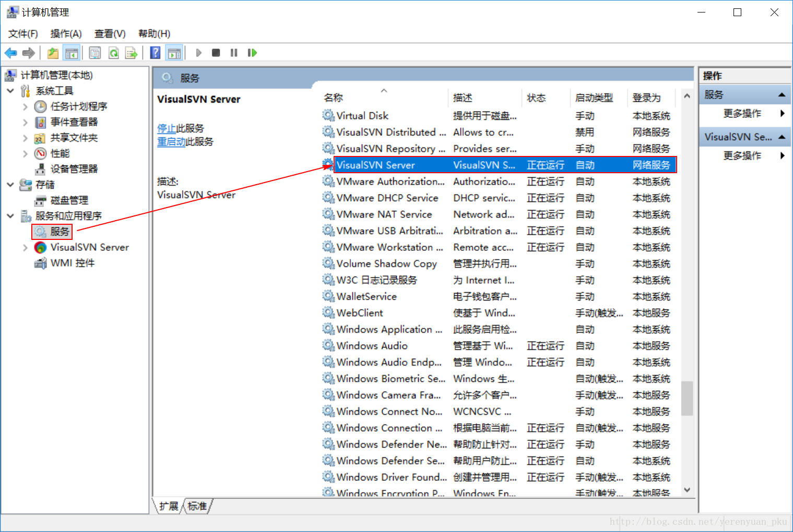Screen dimensions: 793x532
Task: Select the WebClient service row
Action: coord(500,313)
